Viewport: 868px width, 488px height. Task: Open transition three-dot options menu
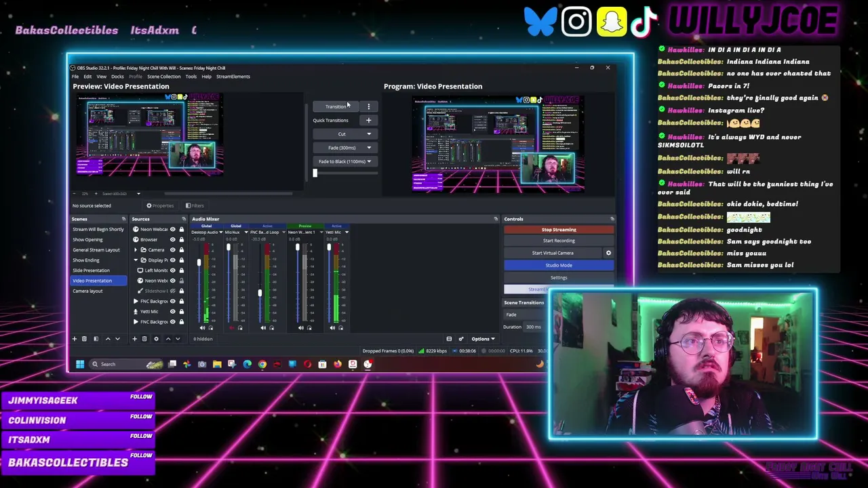click(369, 106)
